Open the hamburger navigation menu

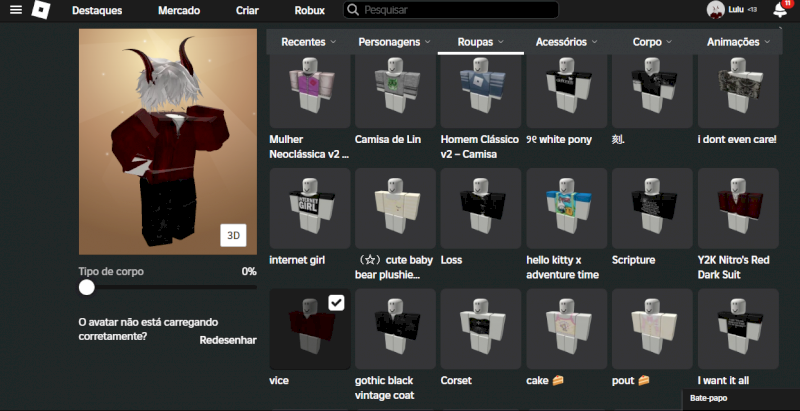click(x=15, y=10)
